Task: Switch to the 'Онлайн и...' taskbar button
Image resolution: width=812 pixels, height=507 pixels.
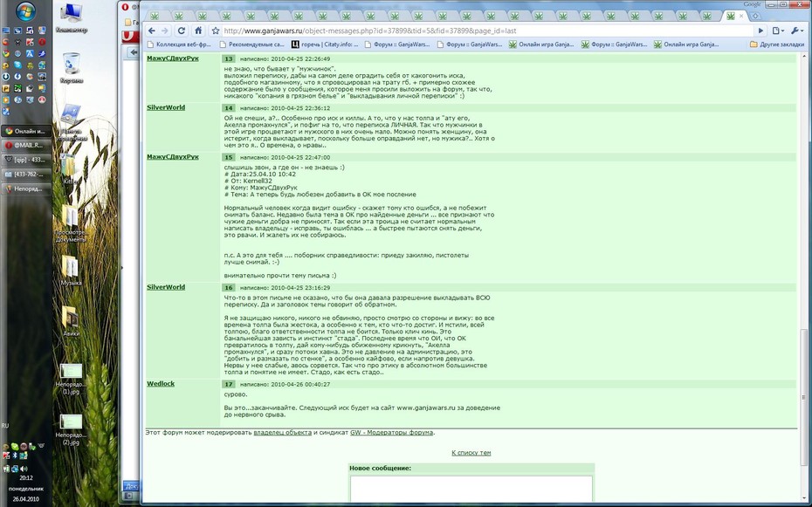Action: (26, 132)
